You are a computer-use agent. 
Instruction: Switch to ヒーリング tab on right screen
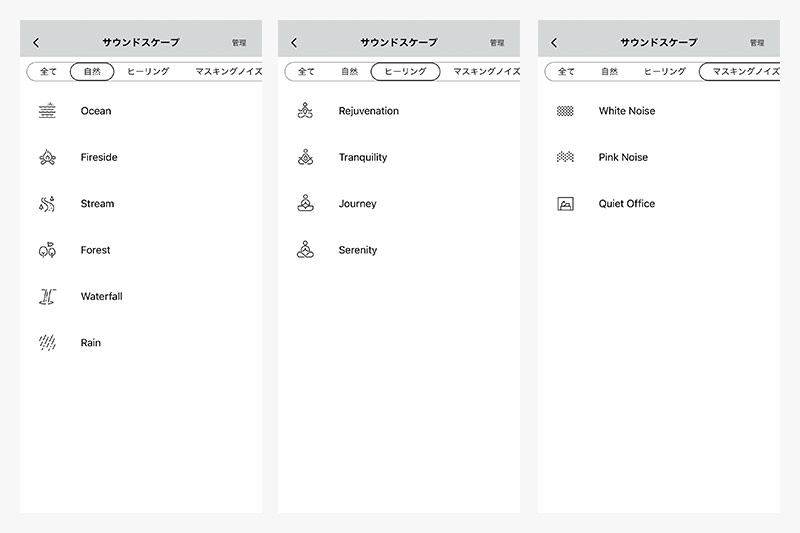(x=665, y=71)
